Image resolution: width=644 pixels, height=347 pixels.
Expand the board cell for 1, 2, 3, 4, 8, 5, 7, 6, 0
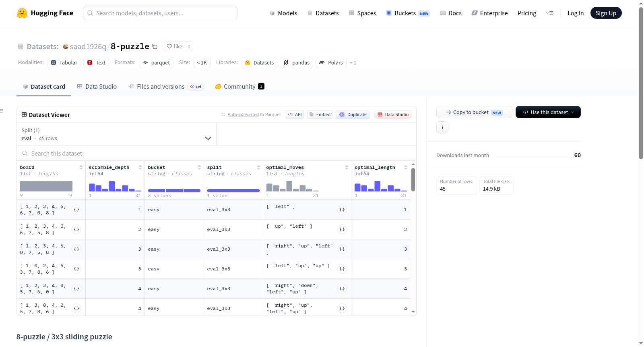point(76,289)
